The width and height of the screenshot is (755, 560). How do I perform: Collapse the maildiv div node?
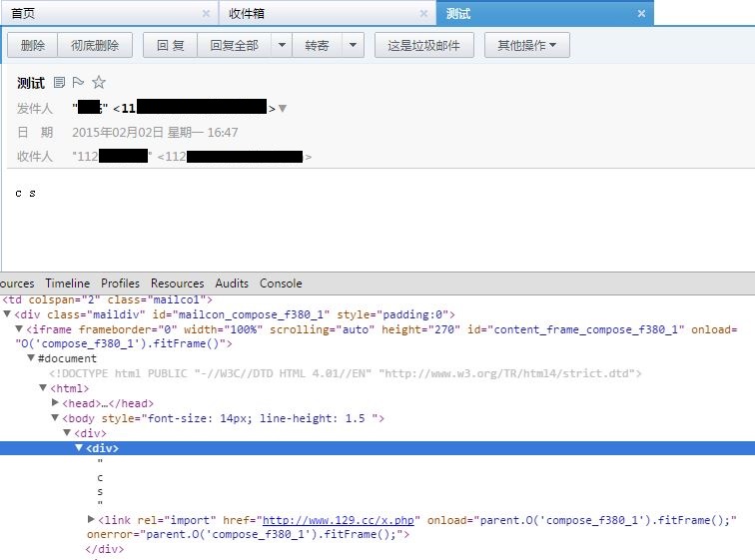click(x=7, y=314)
